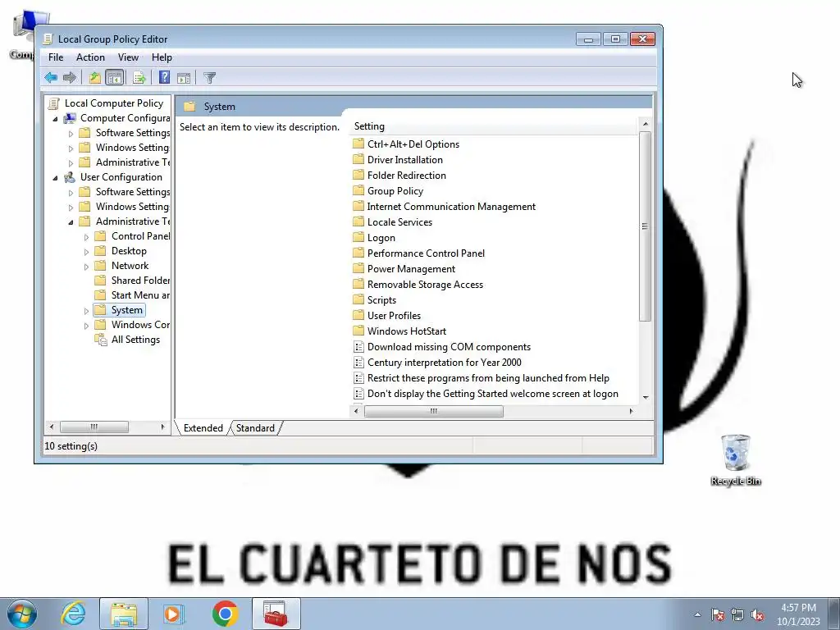This screenshot has height=630, width=840.
Task: Open Windows Media Player from taskbar
Action: click(x=174, y=614)
